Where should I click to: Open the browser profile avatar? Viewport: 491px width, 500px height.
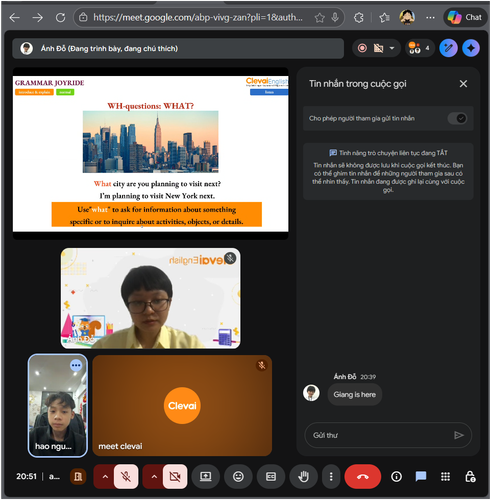coord(407,17)
